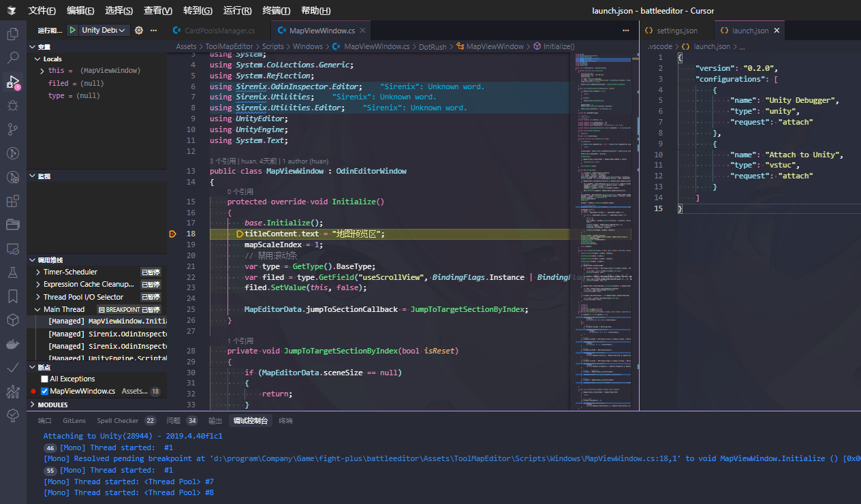Open the 编辑(E) menu

[x=80, y=10]
